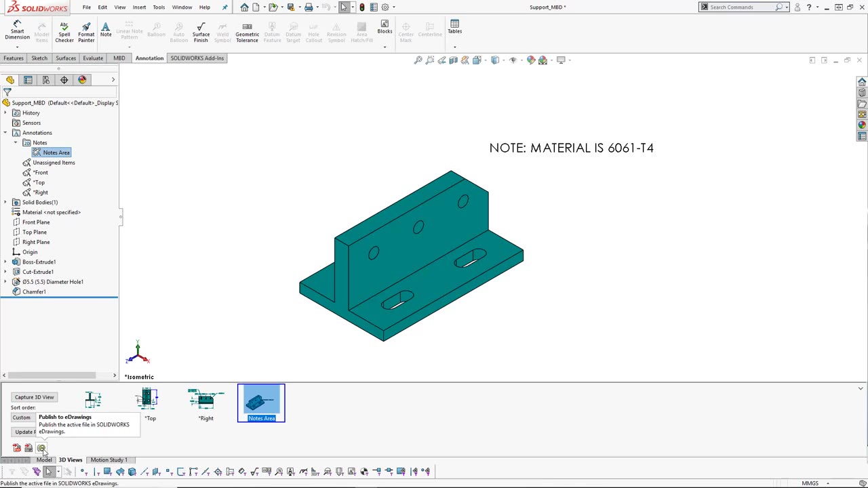Collapse the Annotations tree node

(x=5, y=133)
